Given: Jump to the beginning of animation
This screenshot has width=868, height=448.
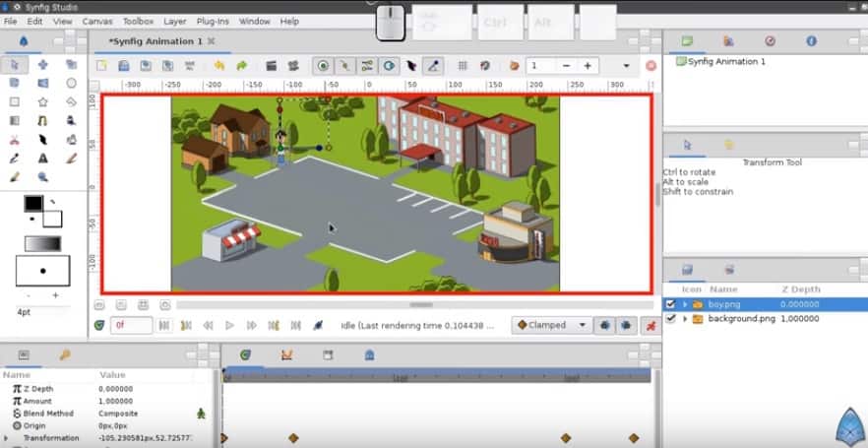Looking at the screenshot, I should (164, 326).
